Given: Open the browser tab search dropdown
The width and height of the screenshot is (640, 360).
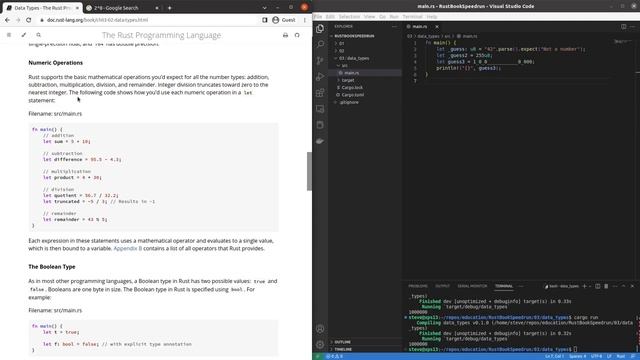Looking at the screenshot, I should (264, 8).
